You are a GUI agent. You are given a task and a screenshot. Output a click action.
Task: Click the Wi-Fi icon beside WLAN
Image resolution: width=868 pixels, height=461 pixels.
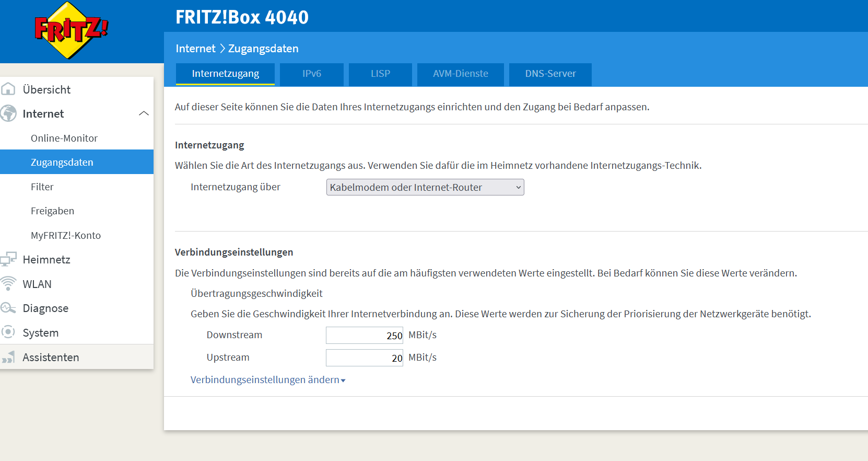click(x=8, y=284)
